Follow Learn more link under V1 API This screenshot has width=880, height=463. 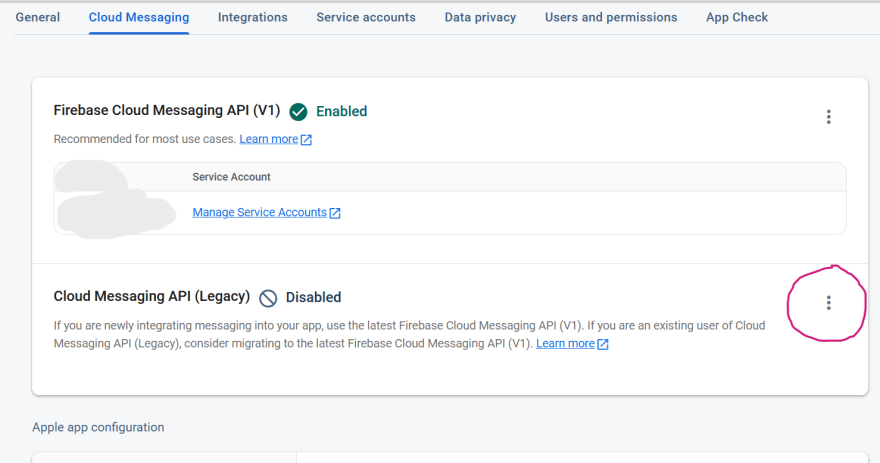[269, 139]
